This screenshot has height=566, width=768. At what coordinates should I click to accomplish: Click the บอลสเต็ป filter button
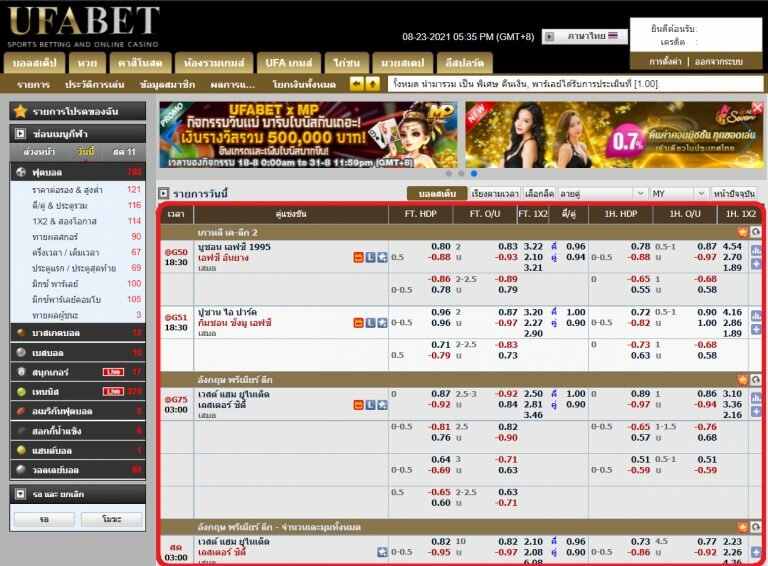[437, 194]
